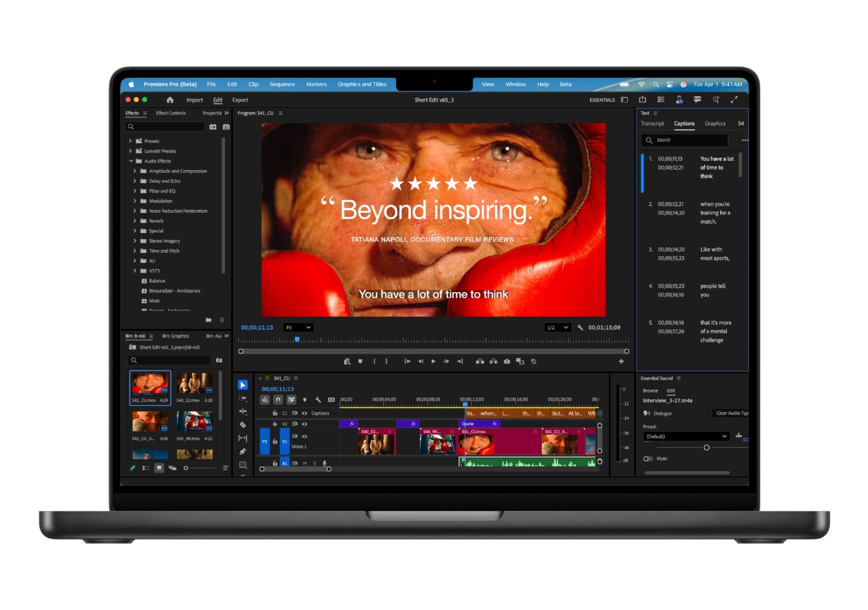Click Export in the header bar
Image resolution: width=868 pixels, height=610 pixels.
(240, 100)
